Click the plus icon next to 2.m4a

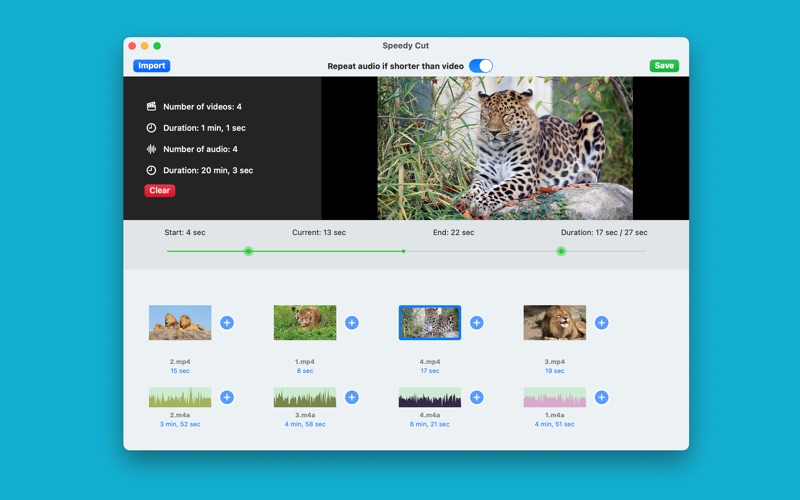point(227,397)
